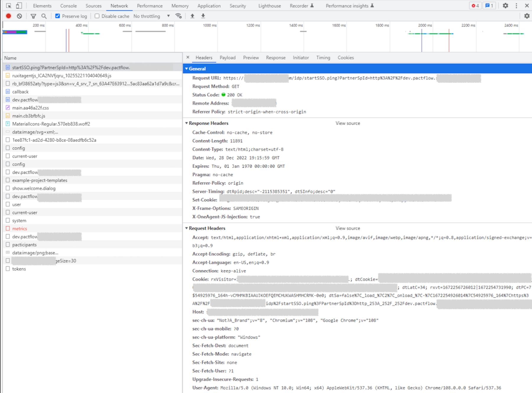This screenshot has width=532, height=393.
Task: Show the Payload tab of request
Action: tap(227, 58)
